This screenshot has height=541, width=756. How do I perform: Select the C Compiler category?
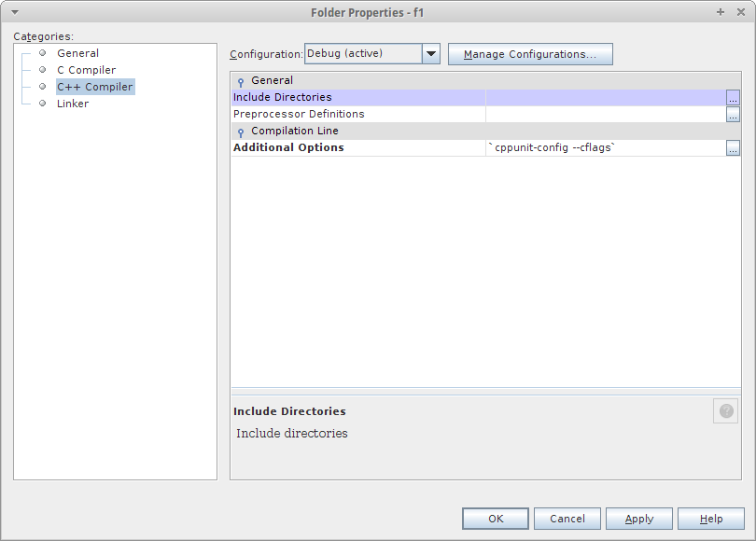(x=86, y=70)
